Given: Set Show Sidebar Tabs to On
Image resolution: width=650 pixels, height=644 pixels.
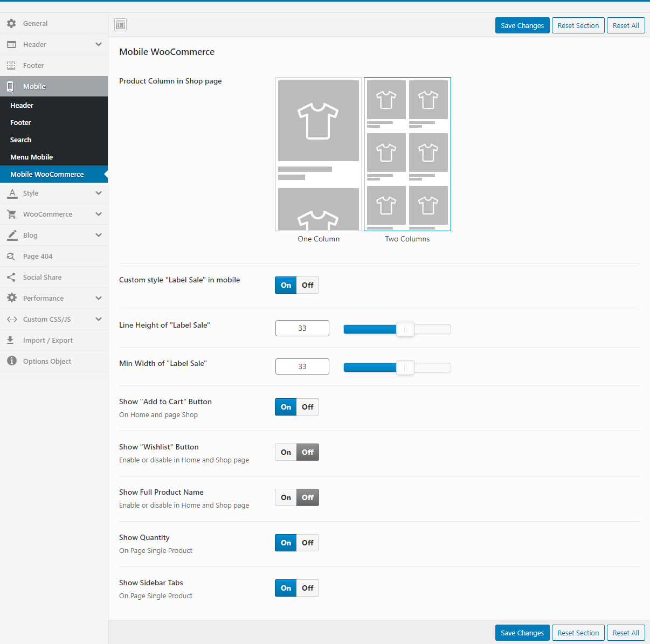Looking at the screenshot, I should [286, 588].
